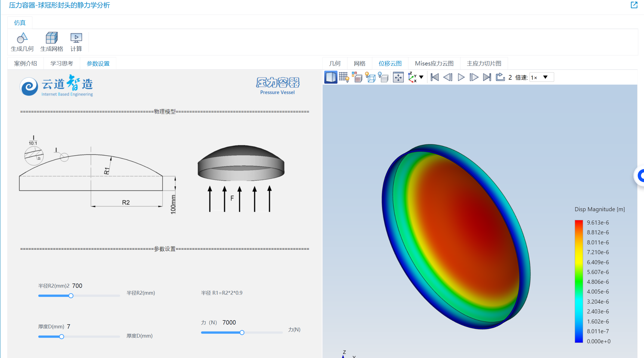Open the 案例介绍 tab
Image resolution: width=644 pixels, height=358 pixels.
click(26, 63)
